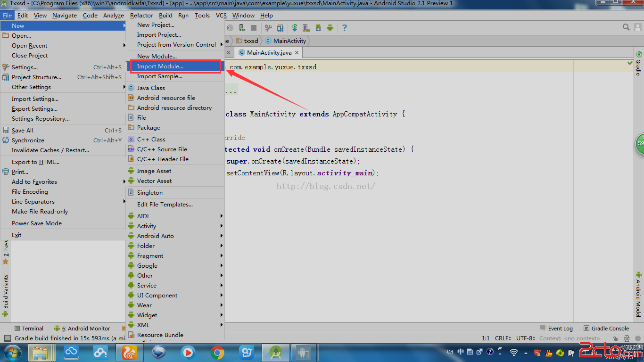Image resolution: width=644 pixels, height=362 pixels.
Task: Switch to the MainActivity.java editor tab
Action: (269, 52)
